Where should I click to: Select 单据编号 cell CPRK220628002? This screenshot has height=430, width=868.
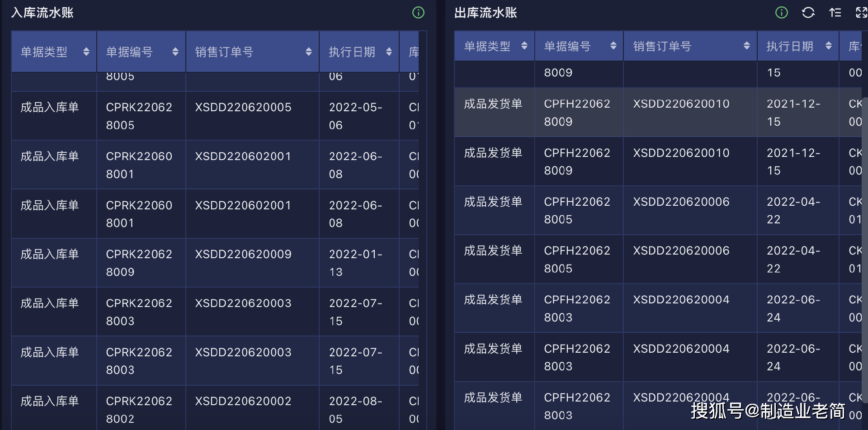coord(141,408)
